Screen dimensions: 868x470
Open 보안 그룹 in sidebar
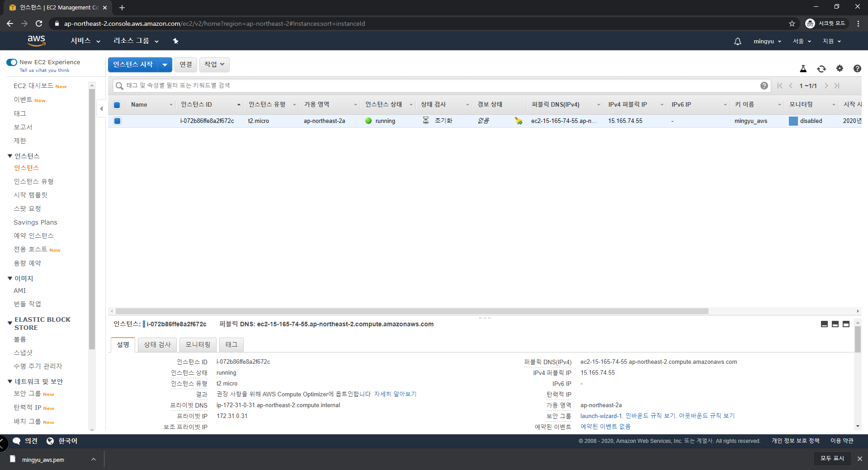pyautogui.click(x=27, y=394)
